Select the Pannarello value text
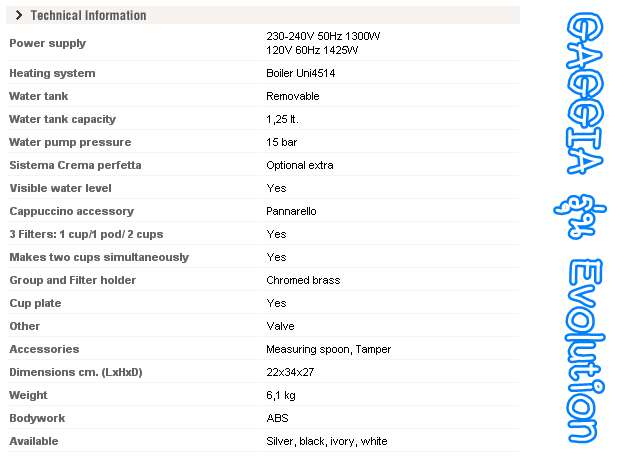The image size is (628, 458). pyautogui.click(x=292, y=211)
